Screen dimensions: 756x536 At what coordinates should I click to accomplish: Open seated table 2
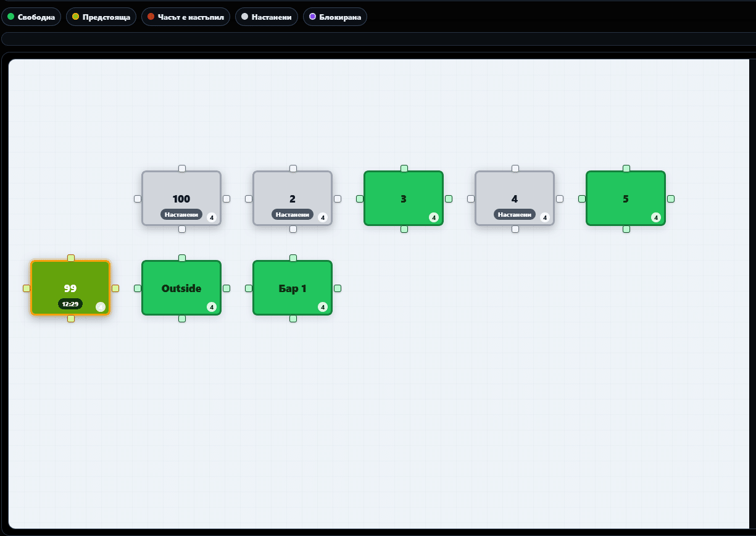click(293, 198)
